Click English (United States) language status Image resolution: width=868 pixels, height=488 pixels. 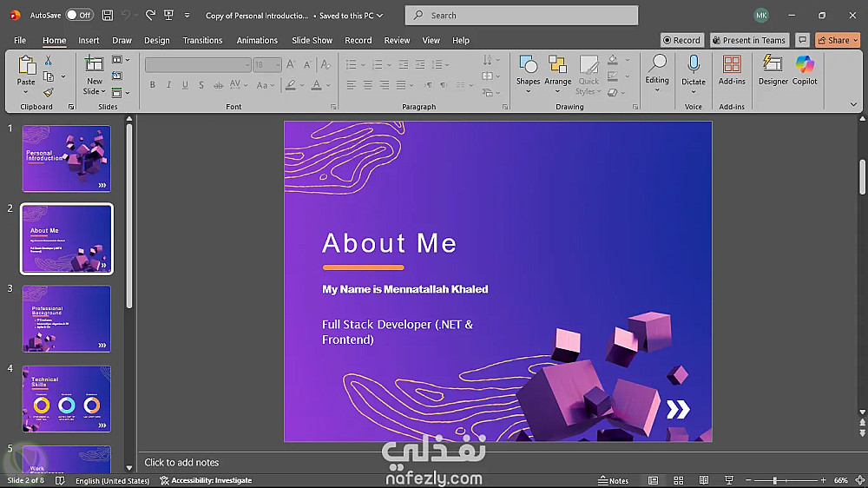[x=112, y=480]
